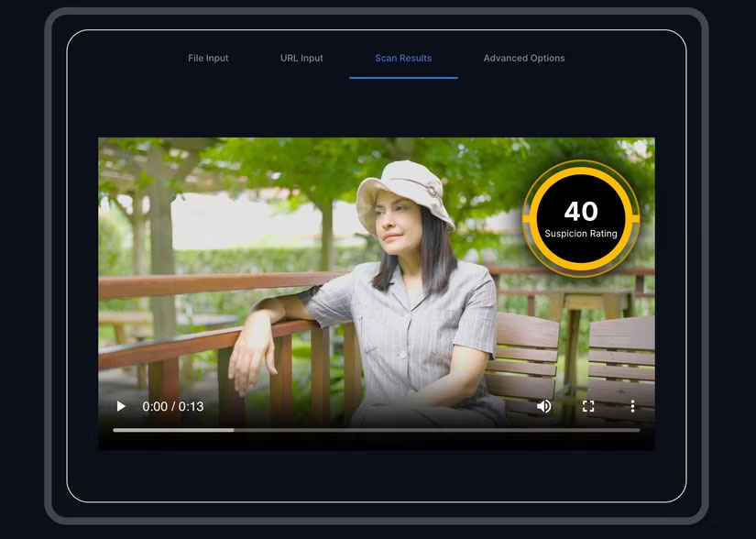This screenshot has height=539, width=756.
Task: Toggle fullscreen view of the player
Action: tap(588, 405)
